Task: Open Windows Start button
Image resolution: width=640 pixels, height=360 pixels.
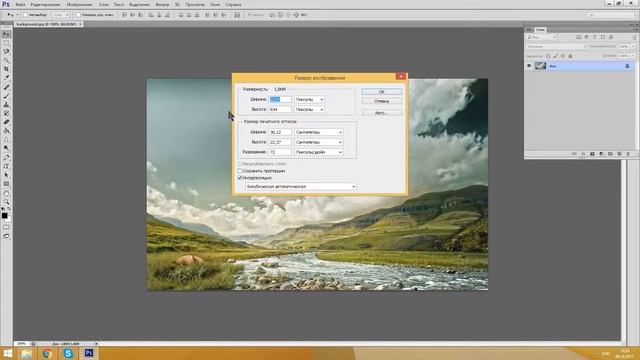Action: tap(8, 353)
